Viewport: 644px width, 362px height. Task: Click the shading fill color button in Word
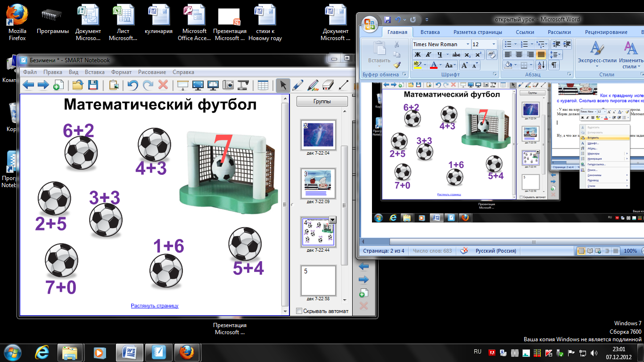(x=508, y=65)
